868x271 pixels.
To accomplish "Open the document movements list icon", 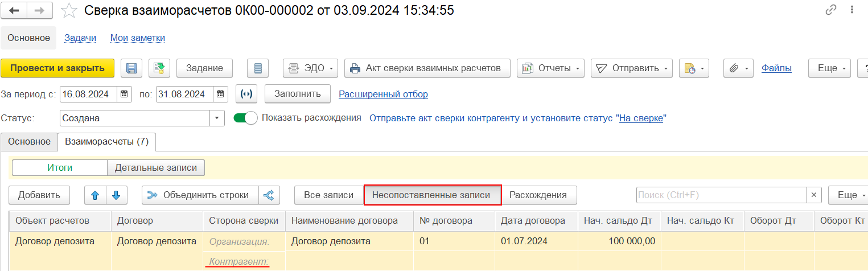I will [258, 68].
